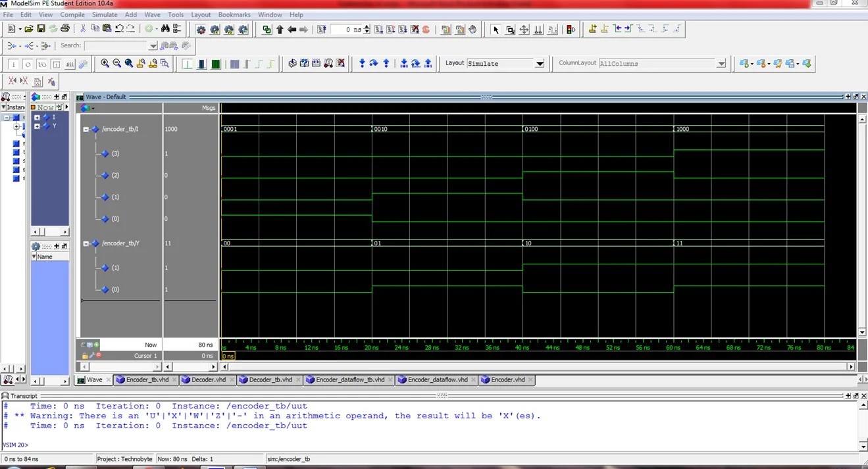Click the Insert Cursor icon in yellow

point(592,29)
